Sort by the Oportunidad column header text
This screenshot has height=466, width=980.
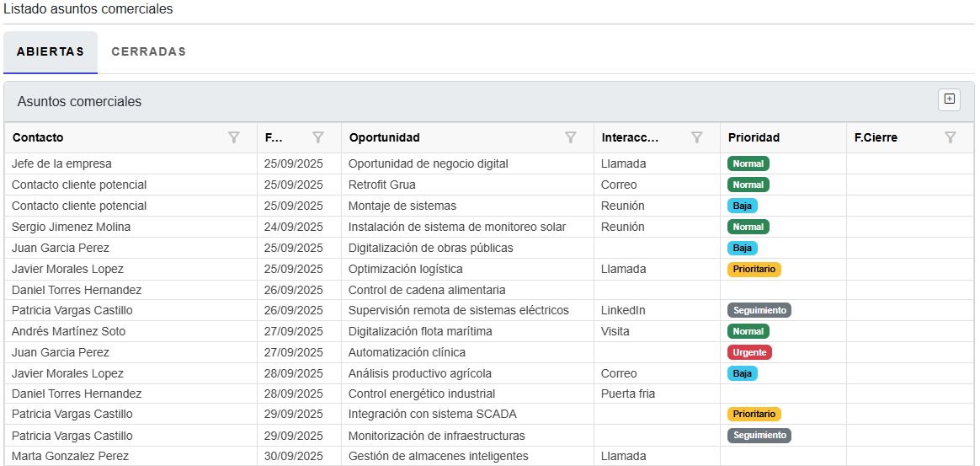point(384,137)
